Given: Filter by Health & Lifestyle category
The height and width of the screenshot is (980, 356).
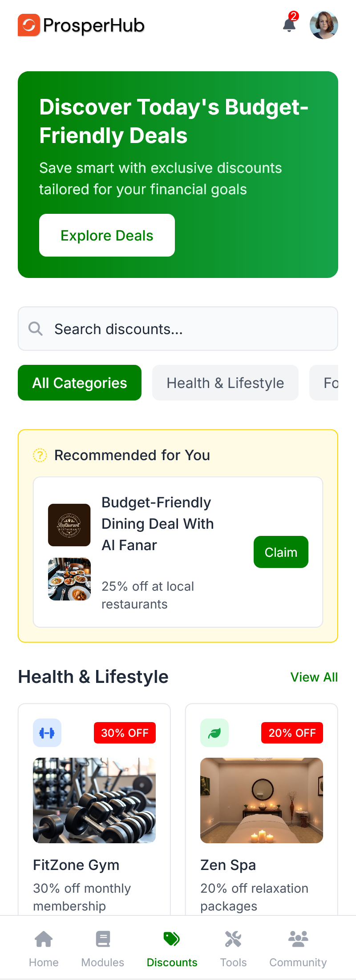Looking at the screenshot, I should point(225,383).
